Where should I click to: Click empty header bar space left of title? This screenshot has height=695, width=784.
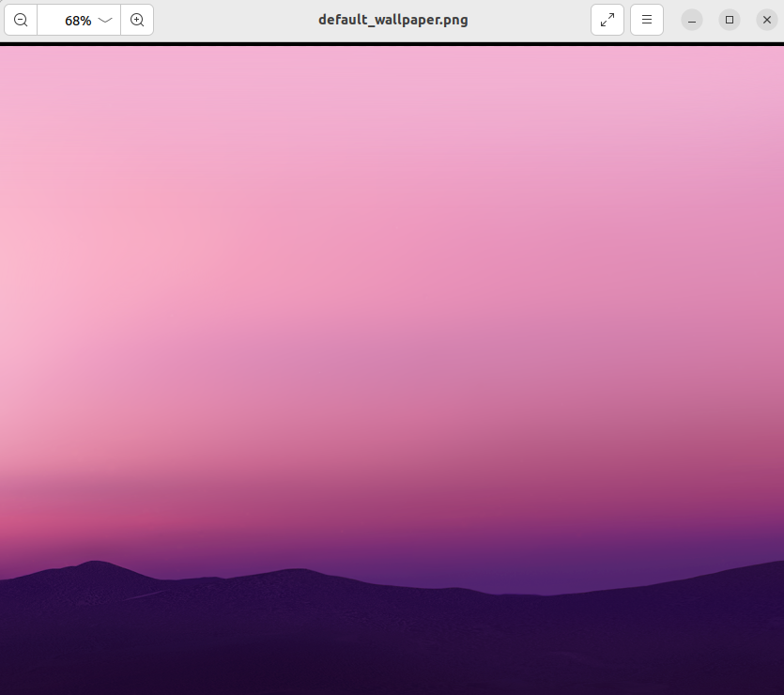coord(235,20)
